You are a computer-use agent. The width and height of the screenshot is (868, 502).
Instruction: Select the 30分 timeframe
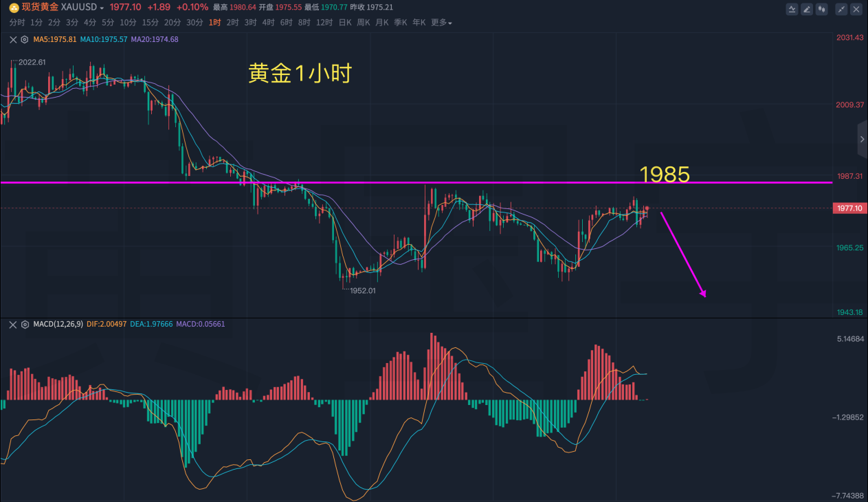[x=194, y=23]
